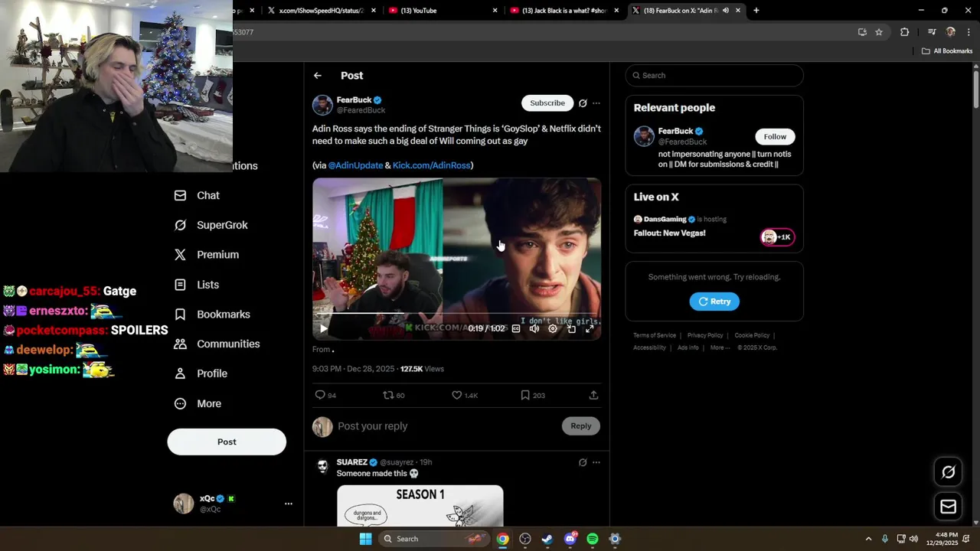
Task: Click the Subscribe button
Action: click(x=547, y=103)
